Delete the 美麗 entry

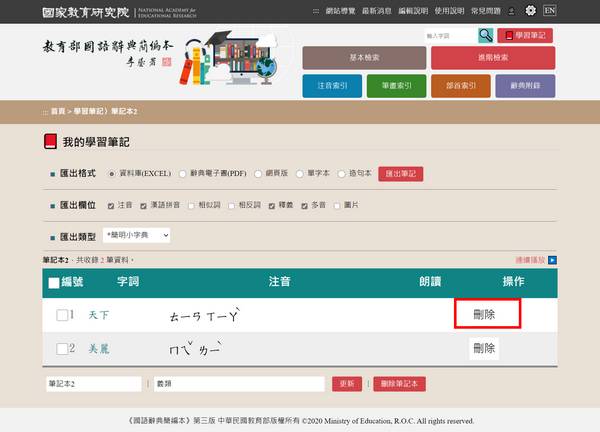pos(484,348)
